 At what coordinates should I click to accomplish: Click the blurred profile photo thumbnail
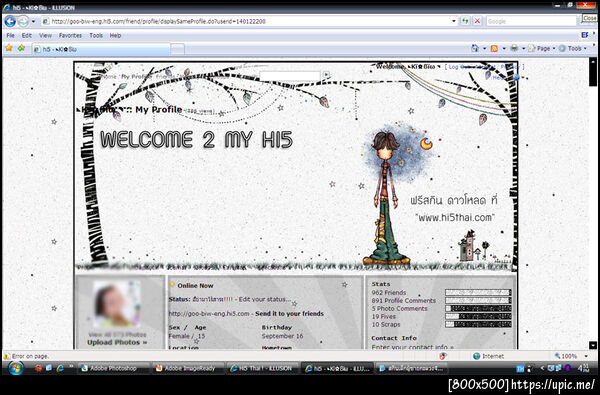[116, 304]
